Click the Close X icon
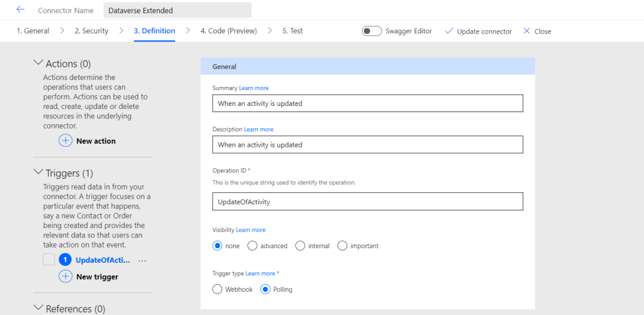This screenshot has width=644, height=315. click(x=527, y=31)
